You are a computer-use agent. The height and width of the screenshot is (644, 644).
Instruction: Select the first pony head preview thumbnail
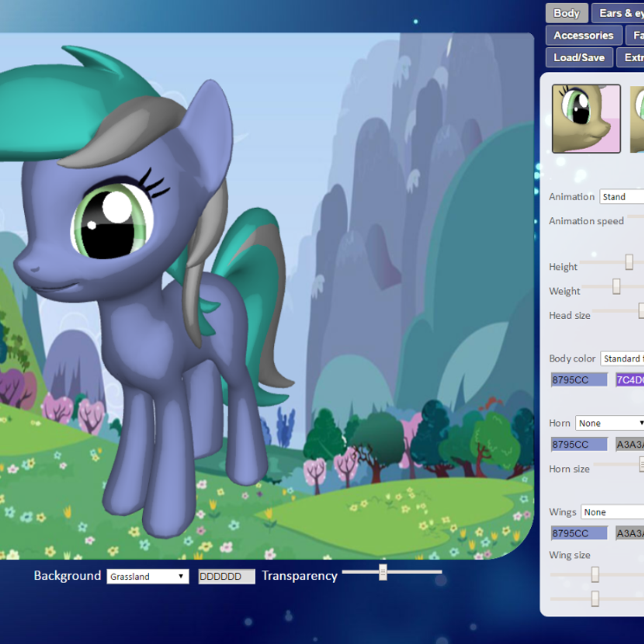pos(586,118)
